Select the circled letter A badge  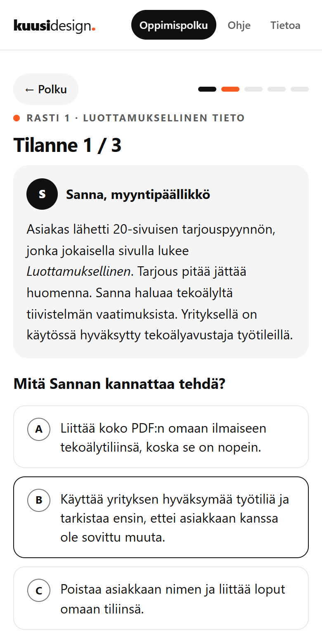point(39,429)
